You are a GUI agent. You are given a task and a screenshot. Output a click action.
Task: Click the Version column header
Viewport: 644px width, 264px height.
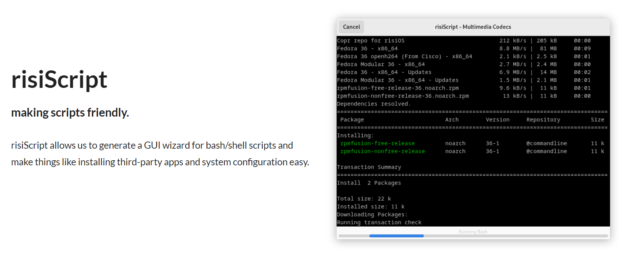[x=497, y=120]
